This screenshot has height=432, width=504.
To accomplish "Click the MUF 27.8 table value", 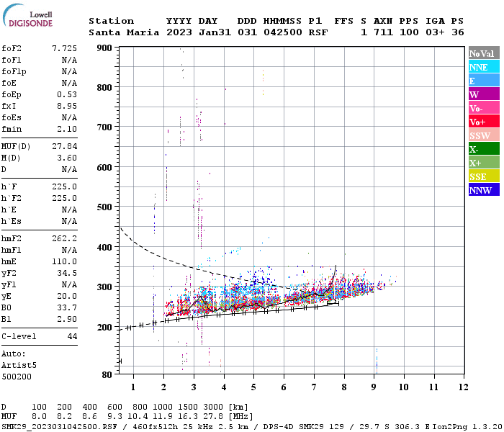I will pos(213,417).
